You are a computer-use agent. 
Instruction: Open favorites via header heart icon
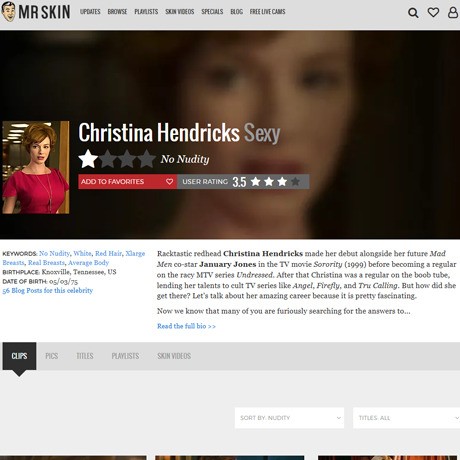(433, 13)
